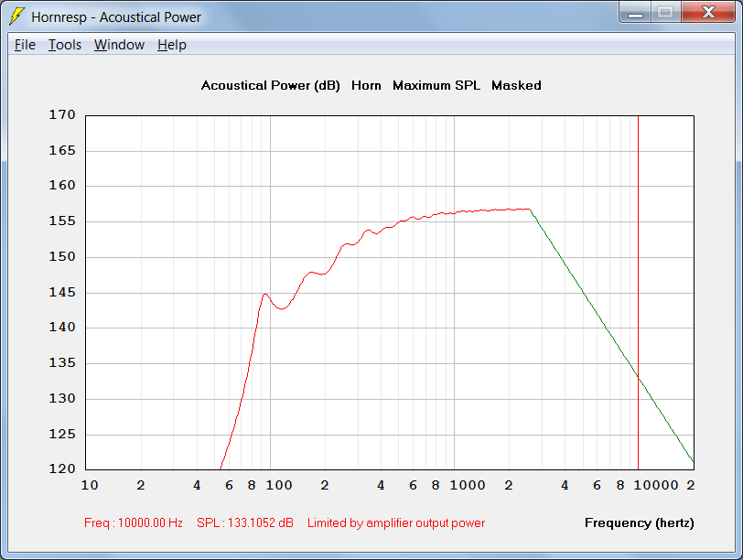Click the 'Horn' label in chart heading
This screenshot has width=743, height=560.
coord(366,85)
